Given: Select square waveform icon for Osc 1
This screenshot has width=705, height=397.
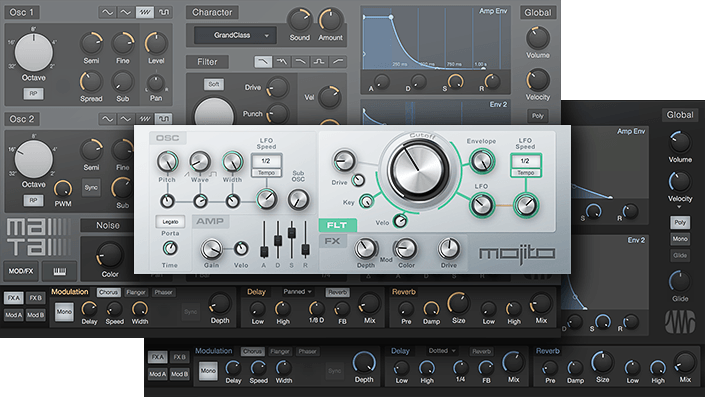Looking at the screenshot, I should point(163,12).
